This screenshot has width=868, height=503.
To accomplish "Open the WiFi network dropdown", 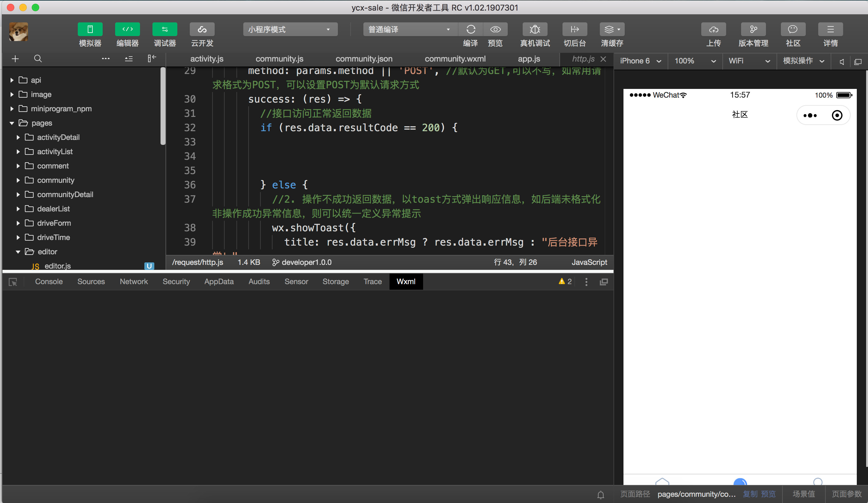I will tap(749, 61).
